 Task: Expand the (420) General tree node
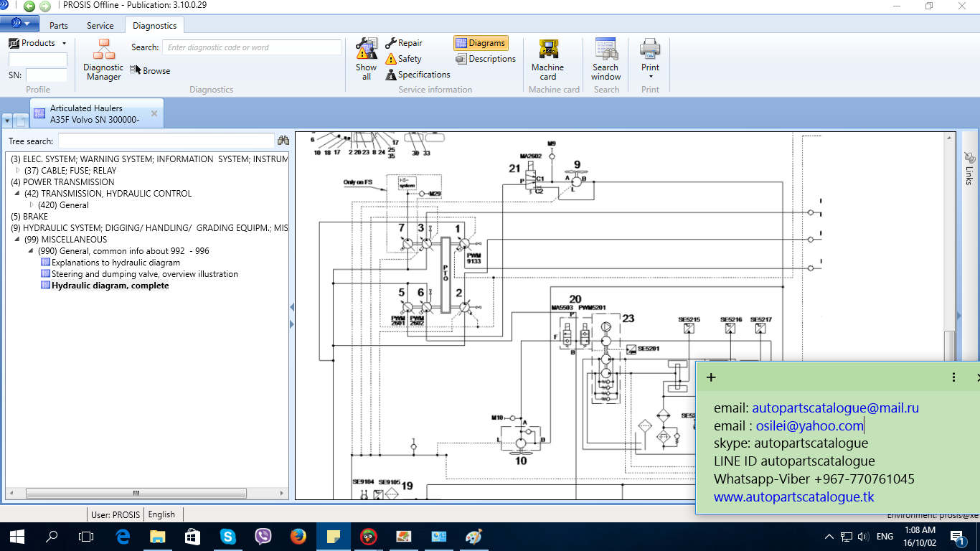coord(31,205)
